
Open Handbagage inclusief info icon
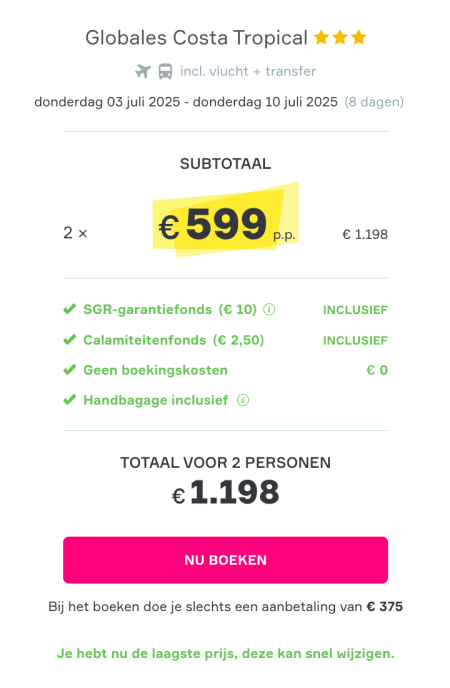click(x=243, y=400)
